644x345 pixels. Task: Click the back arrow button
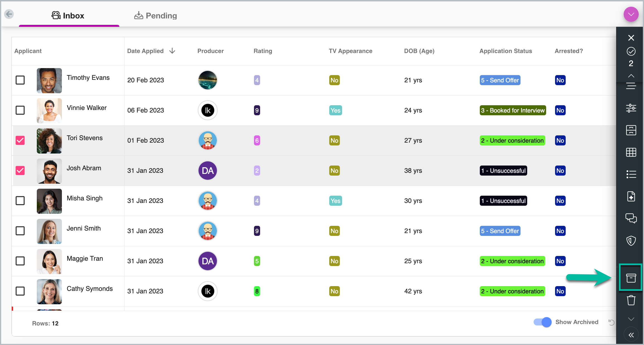(9, 14)
